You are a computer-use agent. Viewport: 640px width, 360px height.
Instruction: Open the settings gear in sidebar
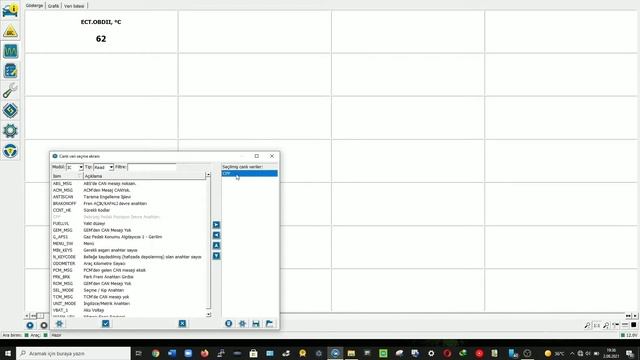10,131
